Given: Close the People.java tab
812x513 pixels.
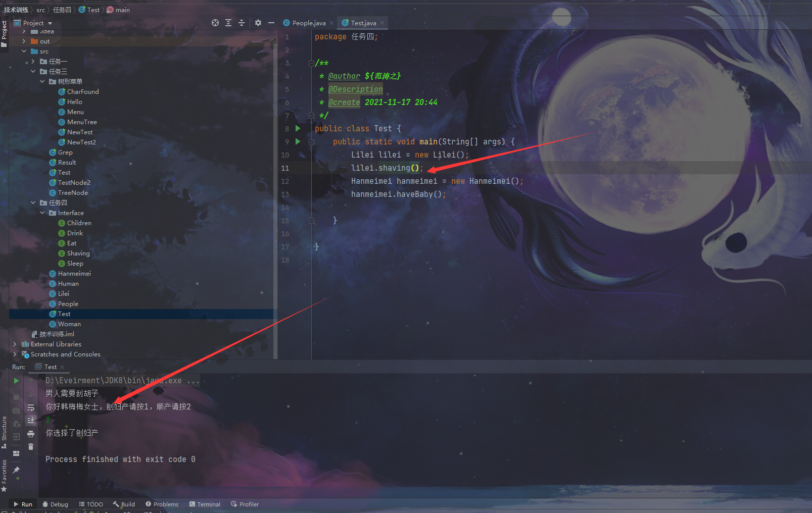Looking at the screenshot, I should tap(331, 23).
